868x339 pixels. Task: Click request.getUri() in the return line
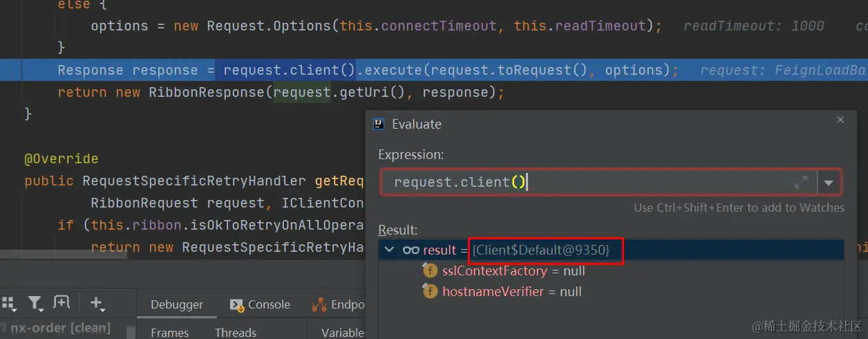(x=339, y=93)
